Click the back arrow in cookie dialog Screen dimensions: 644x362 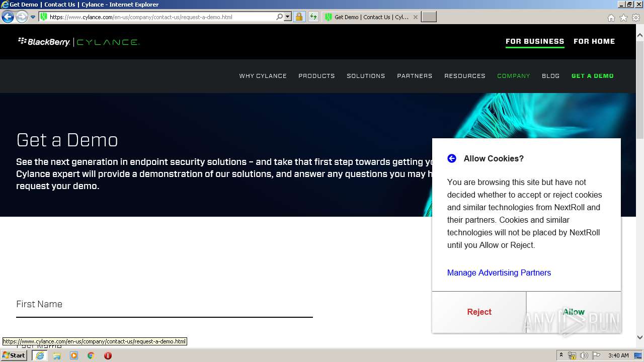click(452, 158)
